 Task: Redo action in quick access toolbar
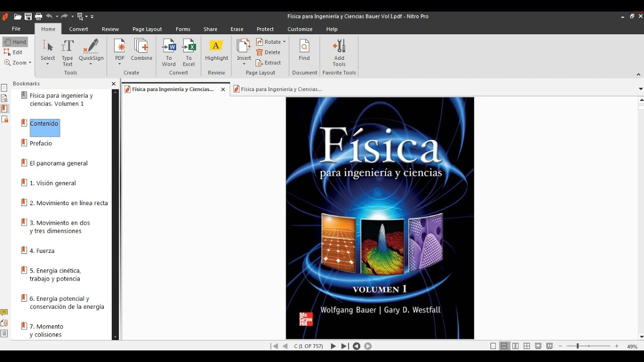(x=64, y=17)
